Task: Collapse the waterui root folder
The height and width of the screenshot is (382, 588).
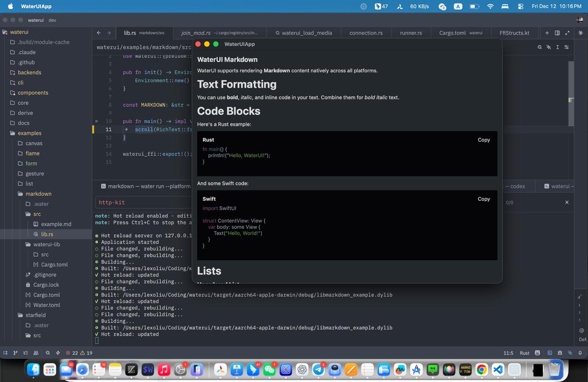Action: (x=46, y=32)
